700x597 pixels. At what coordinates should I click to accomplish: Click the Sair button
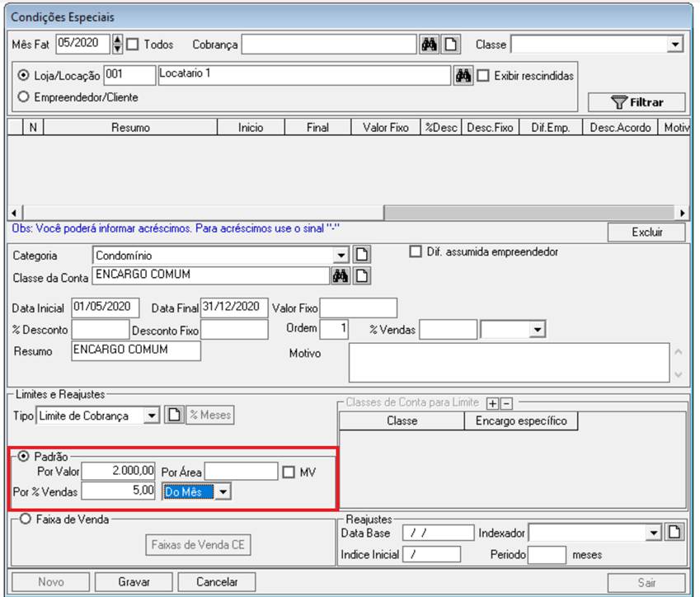[646, 582]
